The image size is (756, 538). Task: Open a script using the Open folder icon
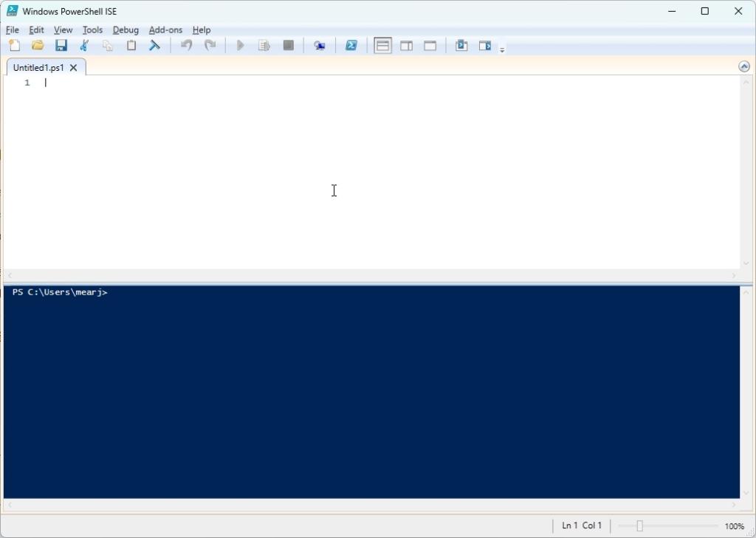point(38,45)
